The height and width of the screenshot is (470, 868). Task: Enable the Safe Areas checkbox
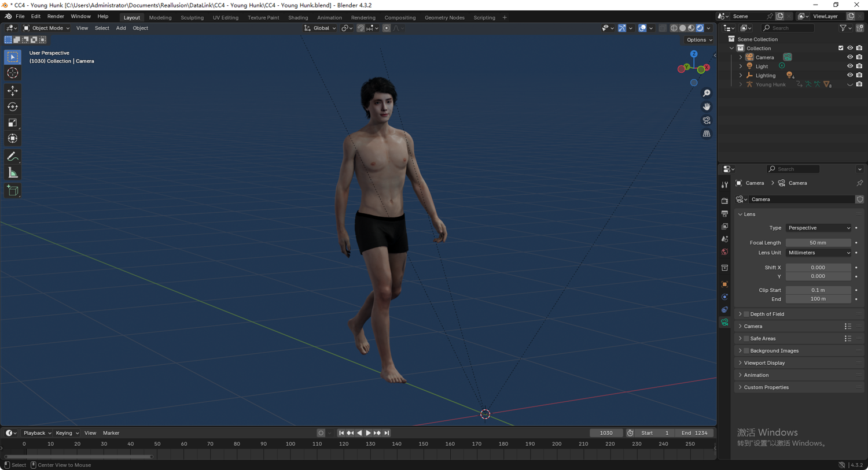746,339
